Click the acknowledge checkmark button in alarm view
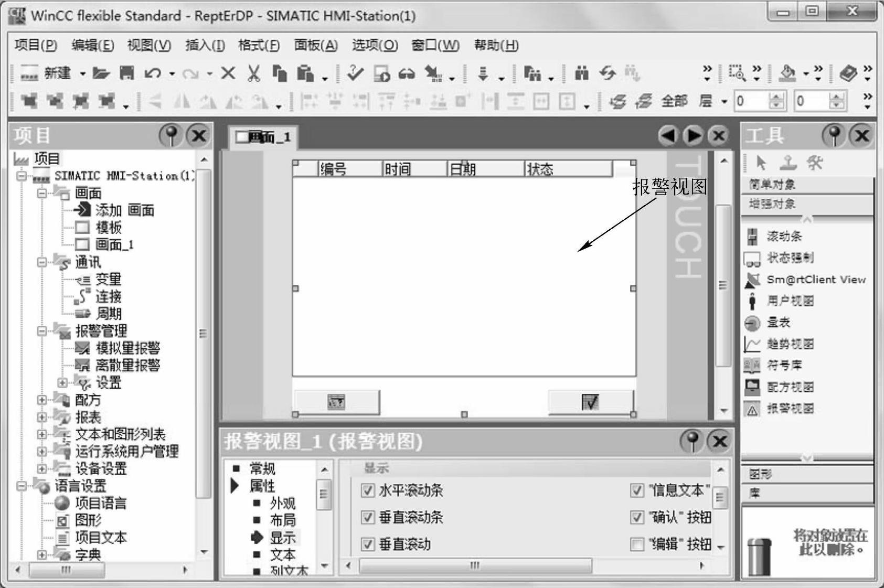 coord(591,402)
